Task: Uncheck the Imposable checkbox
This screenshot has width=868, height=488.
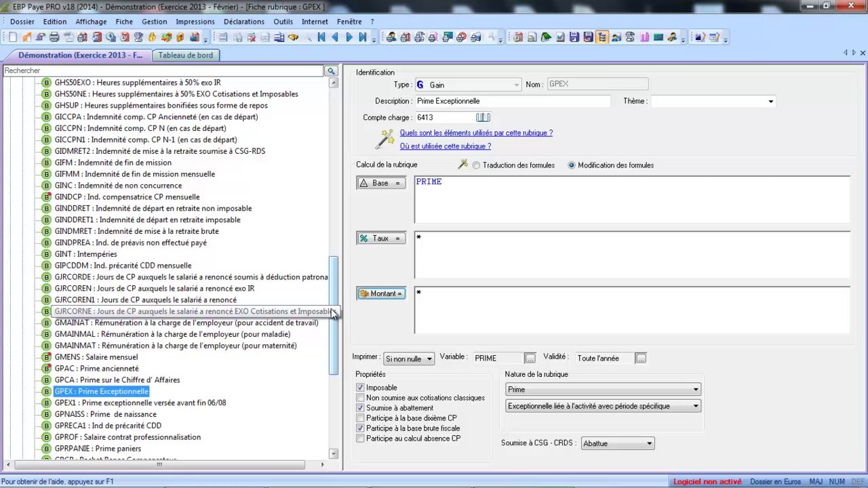Action: click(x=360, y=388)
